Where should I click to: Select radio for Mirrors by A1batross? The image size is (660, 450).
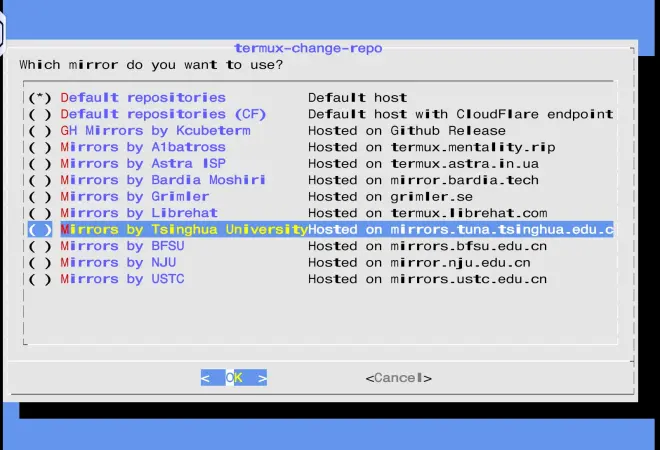point(40,147)
